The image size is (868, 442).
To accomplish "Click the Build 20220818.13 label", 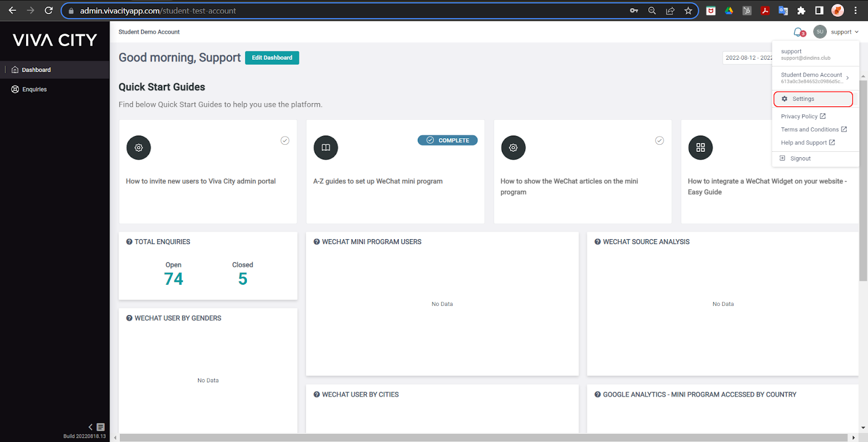I will [x=85, y=436].
